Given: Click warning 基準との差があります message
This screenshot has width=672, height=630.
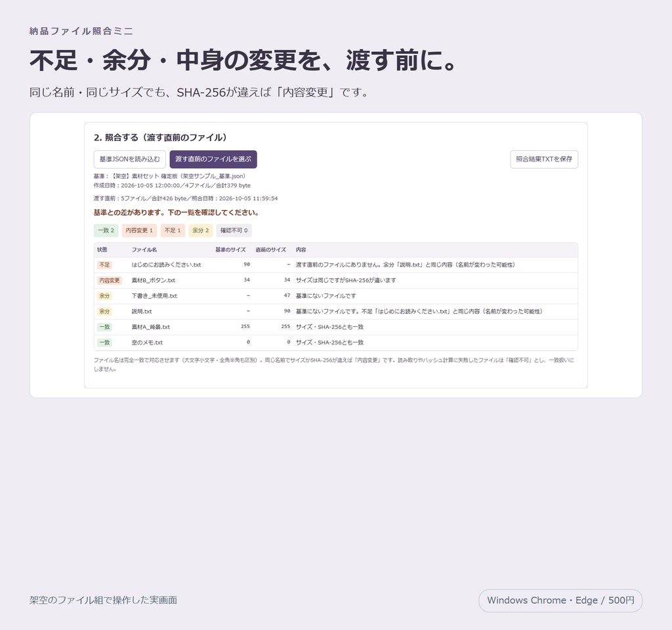Looking at the screenshot, I should tap(176, 213).
